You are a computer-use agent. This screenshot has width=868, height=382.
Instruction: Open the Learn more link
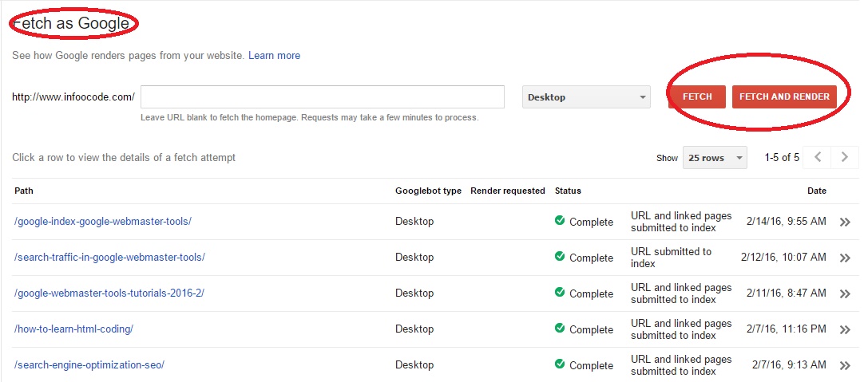(x=274, y=56)
